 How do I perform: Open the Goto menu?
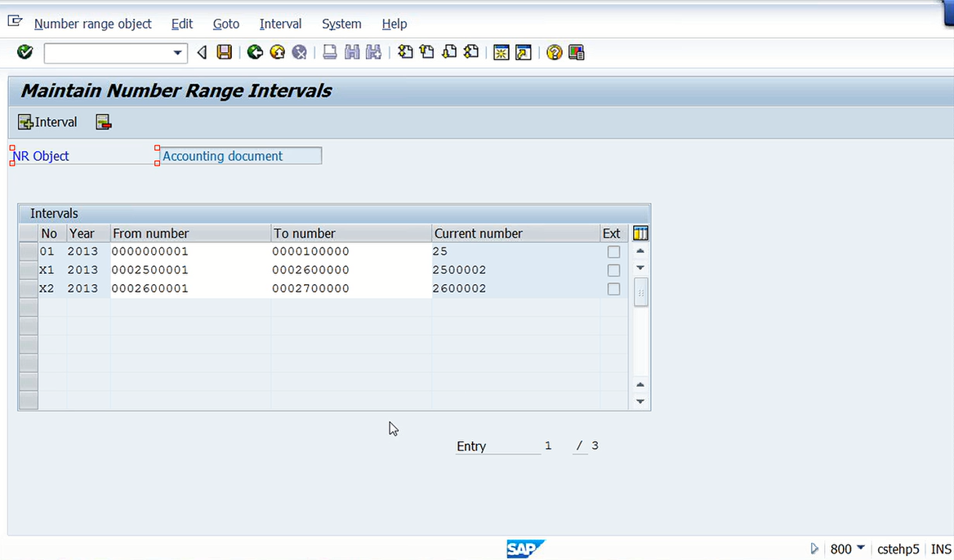pyautogui.click(x=225, y=24)
